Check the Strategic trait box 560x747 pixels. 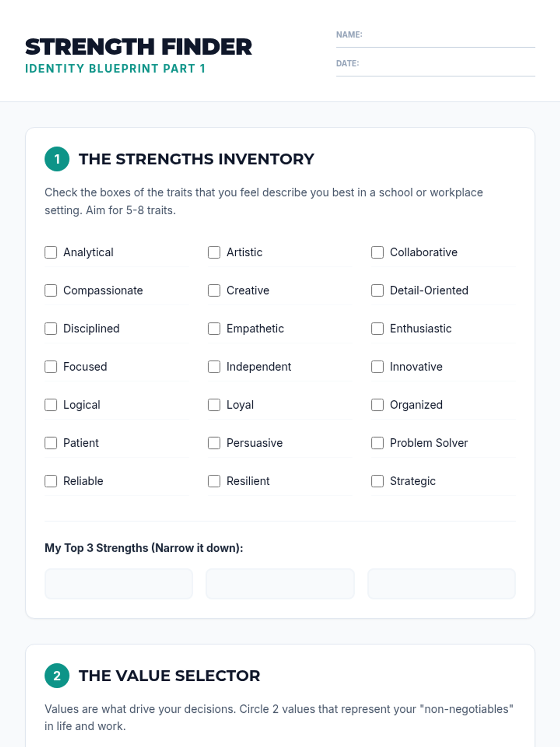378,481
